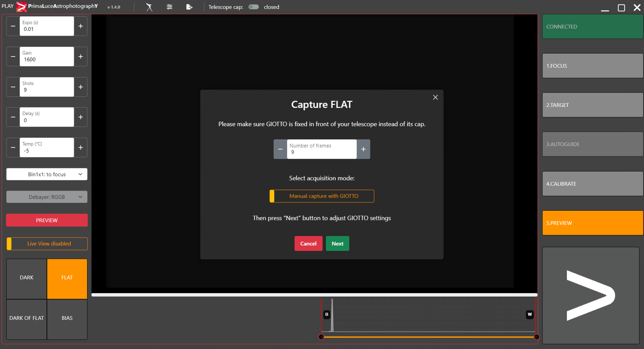Click the Shots input field

tap(47, 87)
